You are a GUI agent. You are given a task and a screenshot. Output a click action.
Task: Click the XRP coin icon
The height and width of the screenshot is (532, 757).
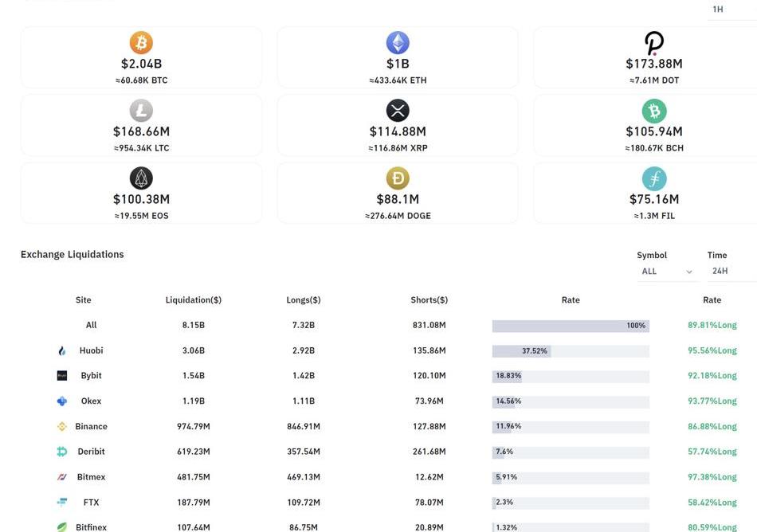pyautogui.click(x=398, y=111)
